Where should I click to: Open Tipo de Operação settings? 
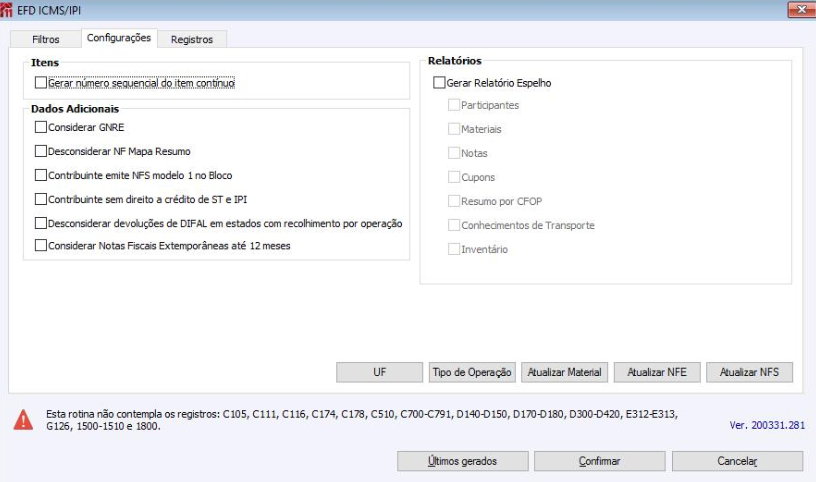tap(472, 372)
